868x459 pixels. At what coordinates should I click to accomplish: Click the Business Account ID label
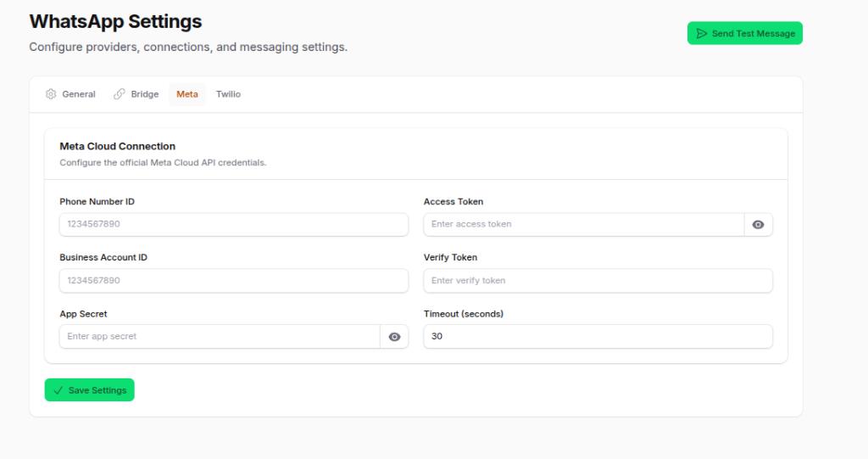pos(103,257)
